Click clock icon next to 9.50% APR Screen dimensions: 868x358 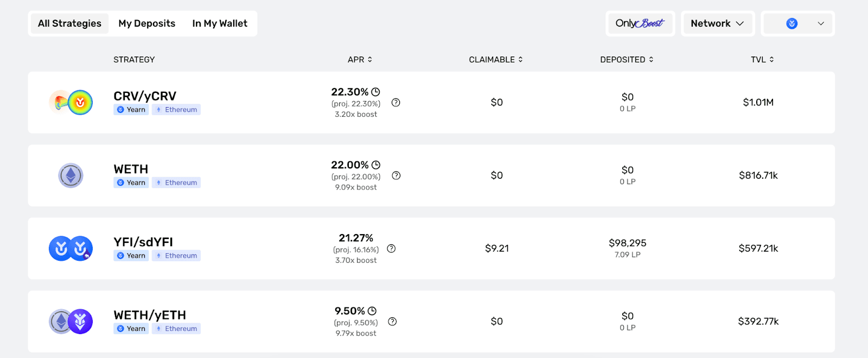click(x=372, y=311)
